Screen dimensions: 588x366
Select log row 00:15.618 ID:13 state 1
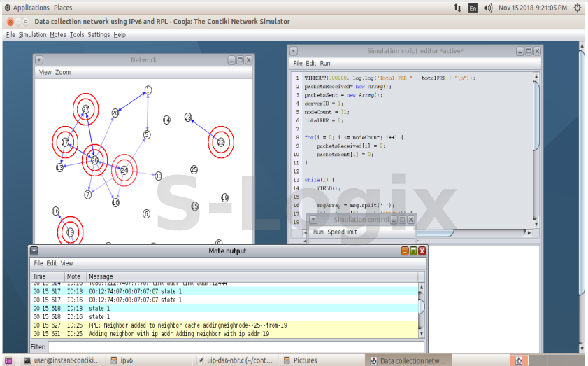(224, 308)
